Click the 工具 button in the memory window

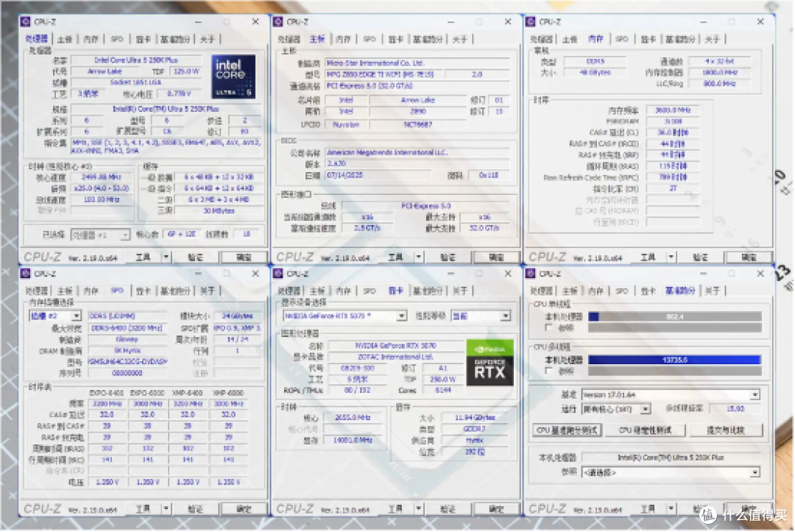click(648, 258)
